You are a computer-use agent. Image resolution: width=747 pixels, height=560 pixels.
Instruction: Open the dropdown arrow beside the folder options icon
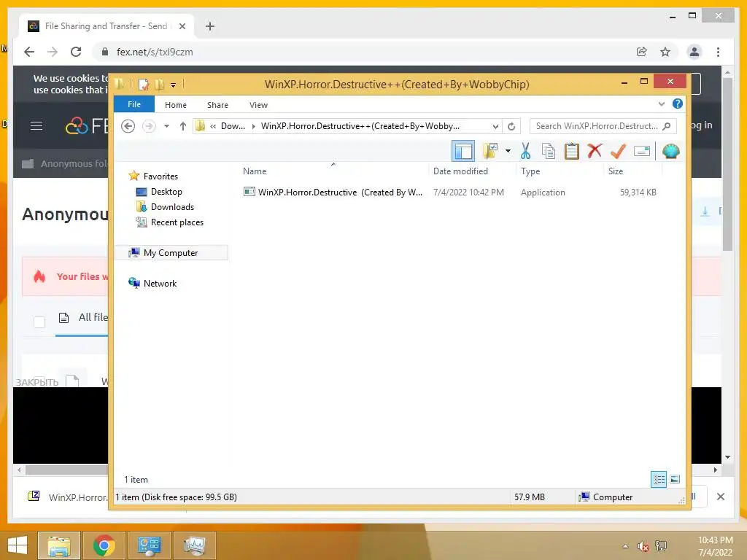click(x=508, y=152)
